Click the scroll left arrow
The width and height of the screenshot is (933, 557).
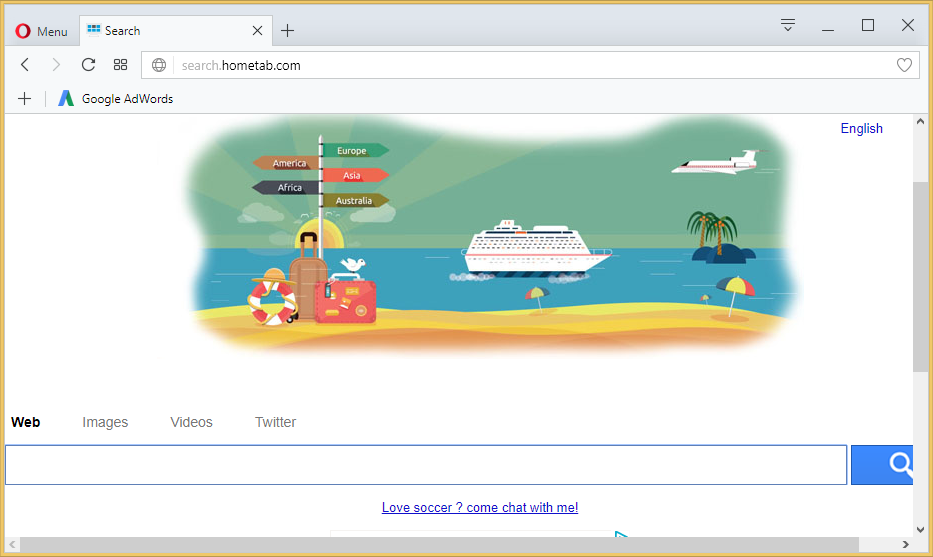12,544
